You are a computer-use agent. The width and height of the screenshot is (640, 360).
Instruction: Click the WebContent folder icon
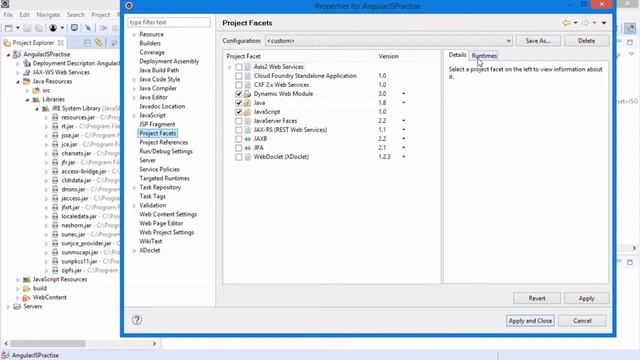(x=27, y=298)
